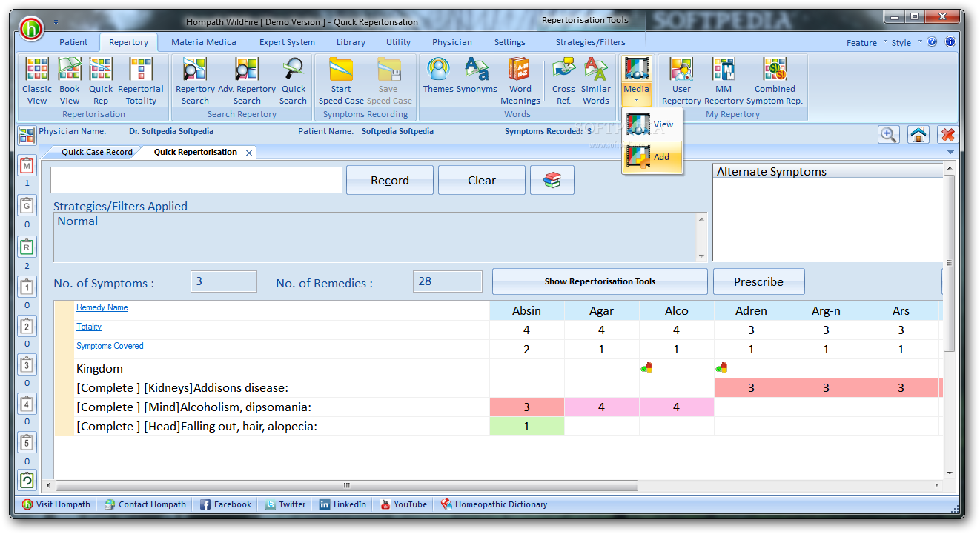Open Similar Words tool
This screenshot has width=980, height=534.
(596, 81)
